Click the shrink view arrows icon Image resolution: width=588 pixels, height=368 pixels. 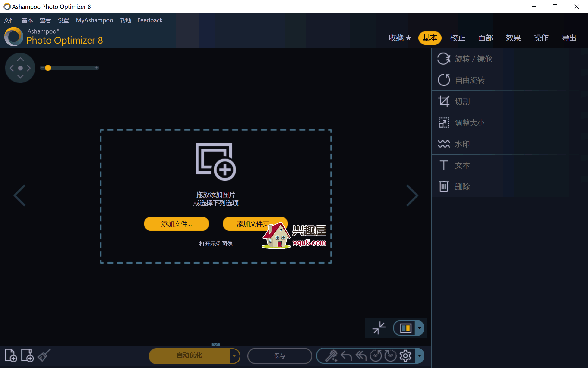[x=379, y=328]
